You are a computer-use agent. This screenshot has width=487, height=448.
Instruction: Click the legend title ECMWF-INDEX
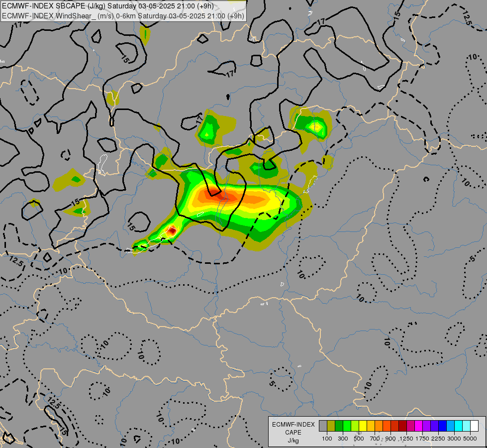293,425
